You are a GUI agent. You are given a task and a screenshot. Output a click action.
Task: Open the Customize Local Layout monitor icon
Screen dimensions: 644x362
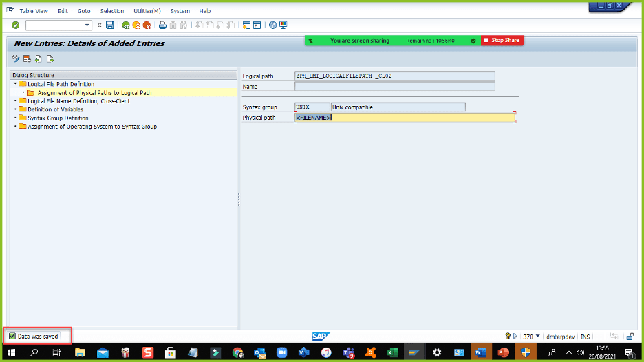click(283, 25)
